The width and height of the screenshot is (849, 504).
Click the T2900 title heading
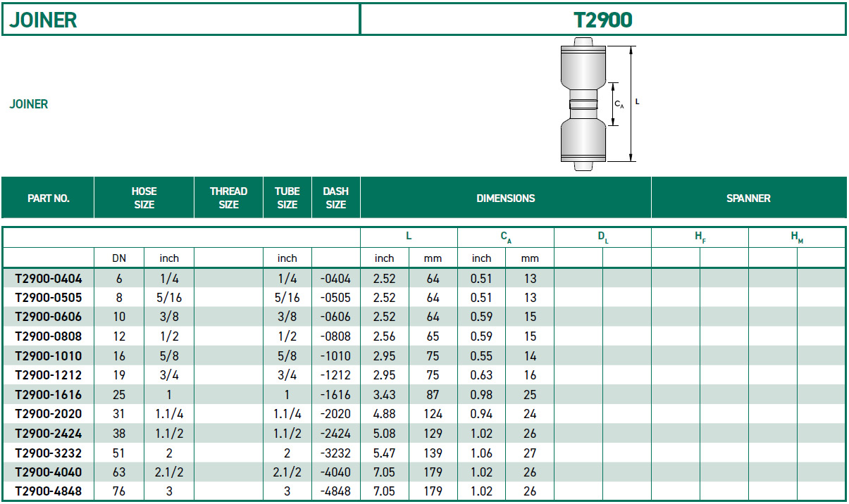coord(603,20)
